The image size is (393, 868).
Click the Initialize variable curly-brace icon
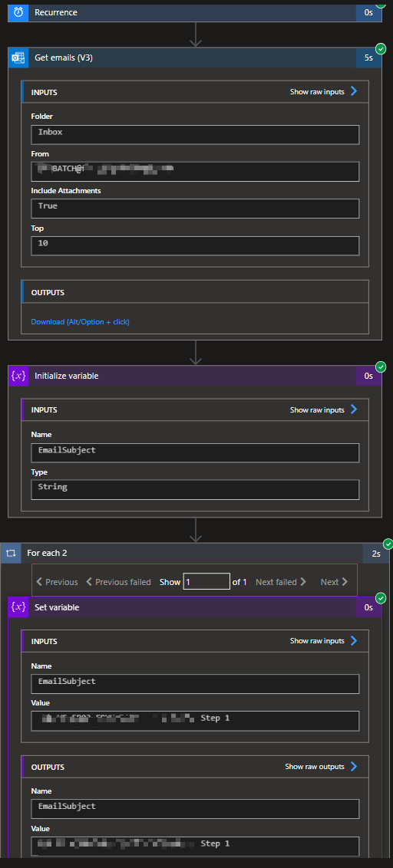click(x=18, y=376)
